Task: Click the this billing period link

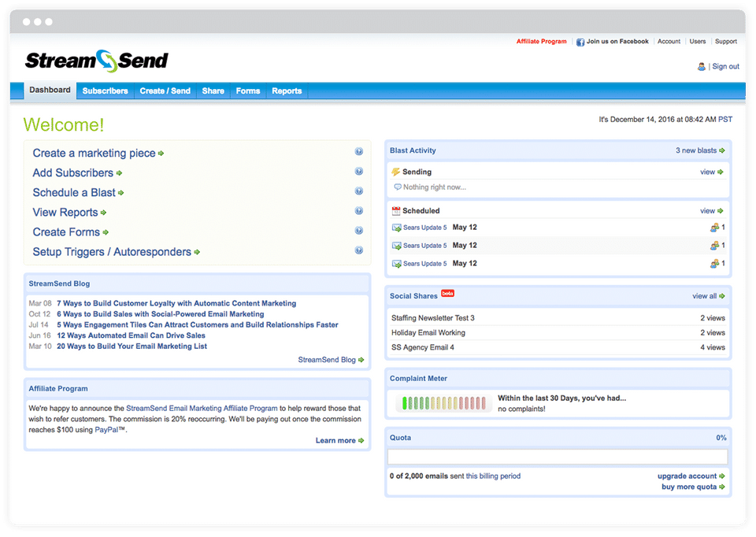Action: coord(493,476)
